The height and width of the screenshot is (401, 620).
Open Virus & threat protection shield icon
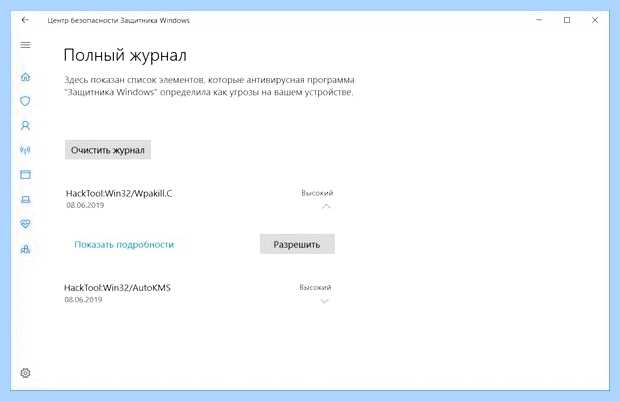[25, 101]
